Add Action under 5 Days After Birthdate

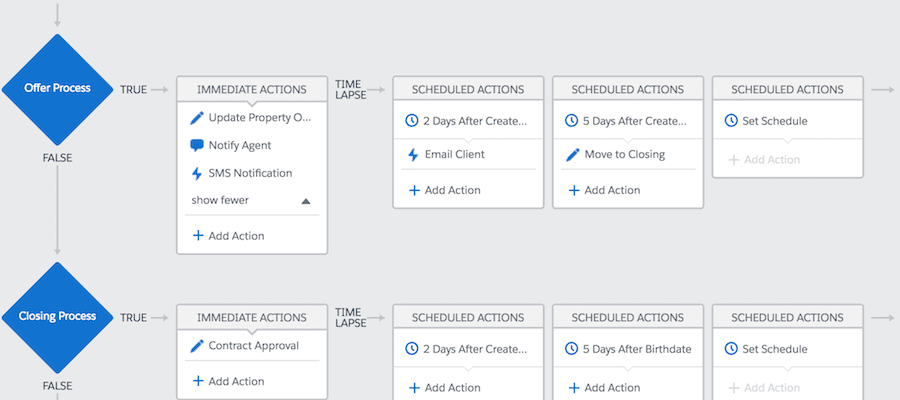point(604,388)
